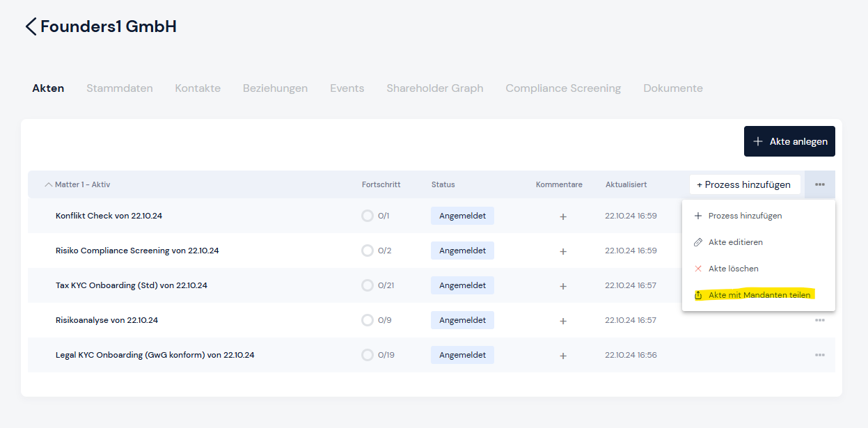868x428 pixels.
Task: Select Akte mit Mandanten teilen
Action: pyautogui.click(x=759, y=295)
